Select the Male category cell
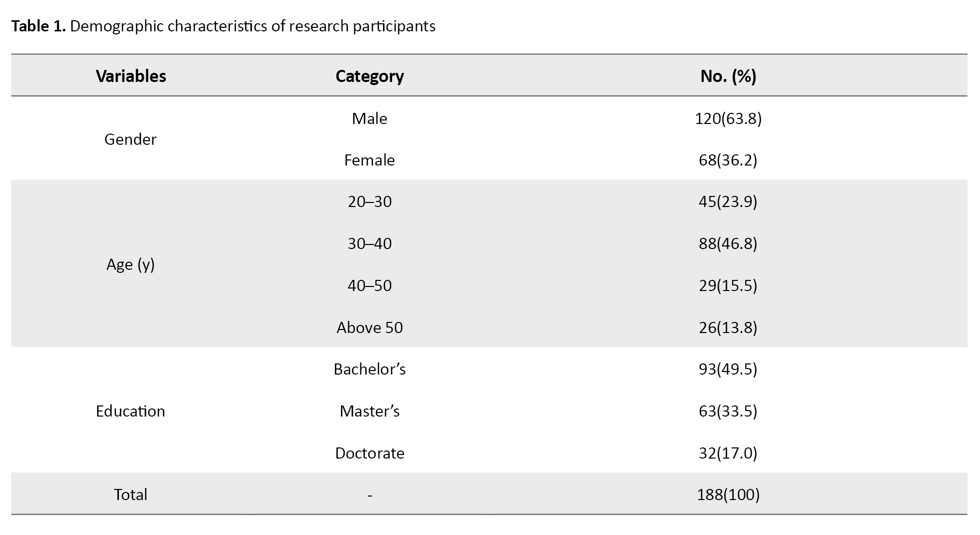The image size is (980, 535). [x=369, y=118]
